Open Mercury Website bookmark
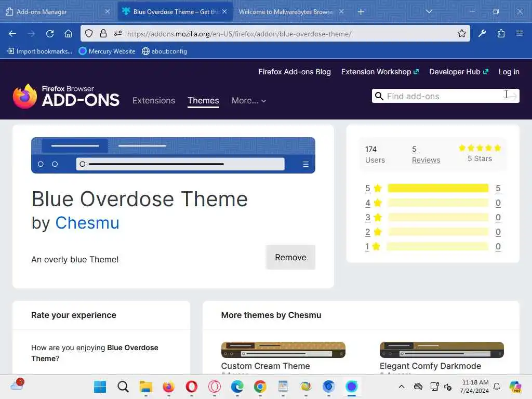Image resolution: width=532 pixels, height=399 pixels. (107, 51)
